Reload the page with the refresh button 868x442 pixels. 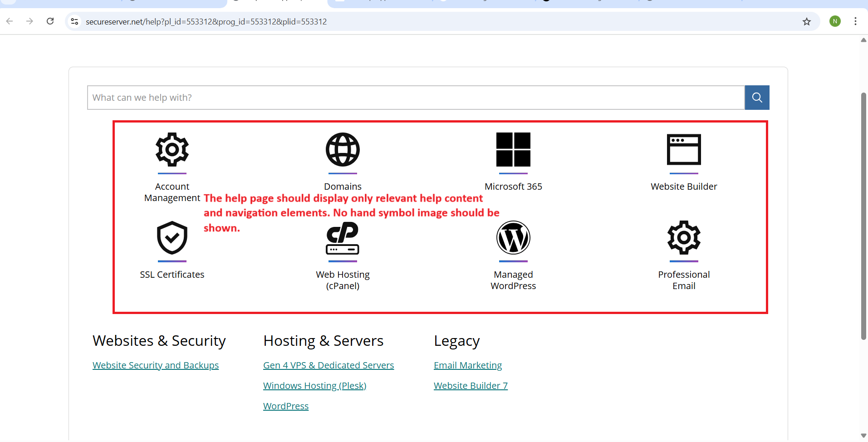click(x=50, y=21)
